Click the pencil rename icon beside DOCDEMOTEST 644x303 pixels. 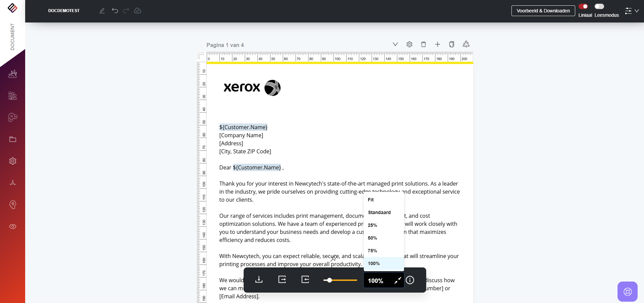102,11
